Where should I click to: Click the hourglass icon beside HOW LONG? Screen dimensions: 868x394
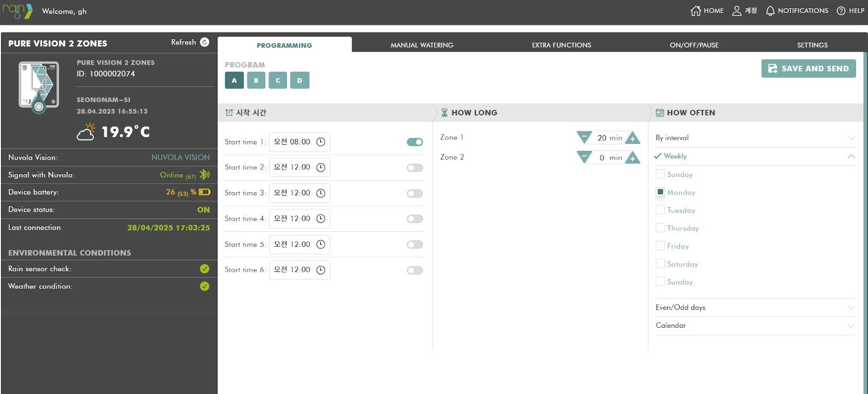(444, 113)
